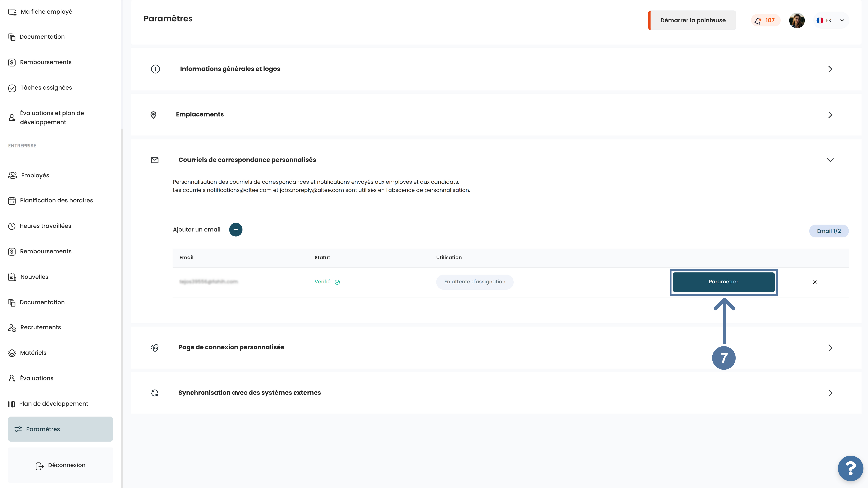The height and width of the screenshot is (488, 868).
Task: Click the Tâches assignées checkmark icon
Action: point(12,88)
